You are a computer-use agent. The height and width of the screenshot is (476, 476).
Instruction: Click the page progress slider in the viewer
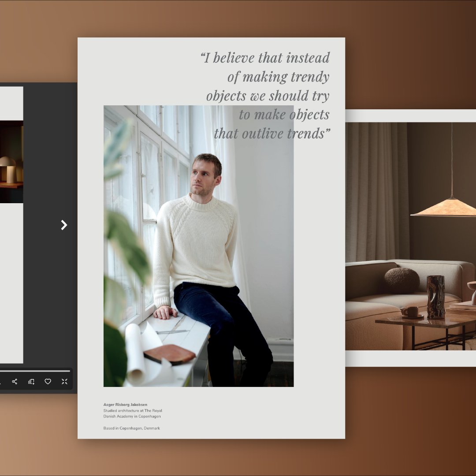coord(35,371)
